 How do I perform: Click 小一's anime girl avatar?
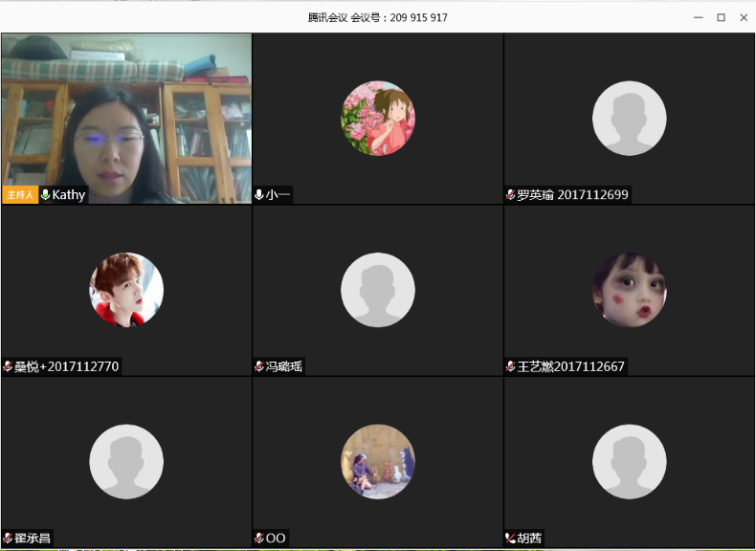(x=378, y=118)
